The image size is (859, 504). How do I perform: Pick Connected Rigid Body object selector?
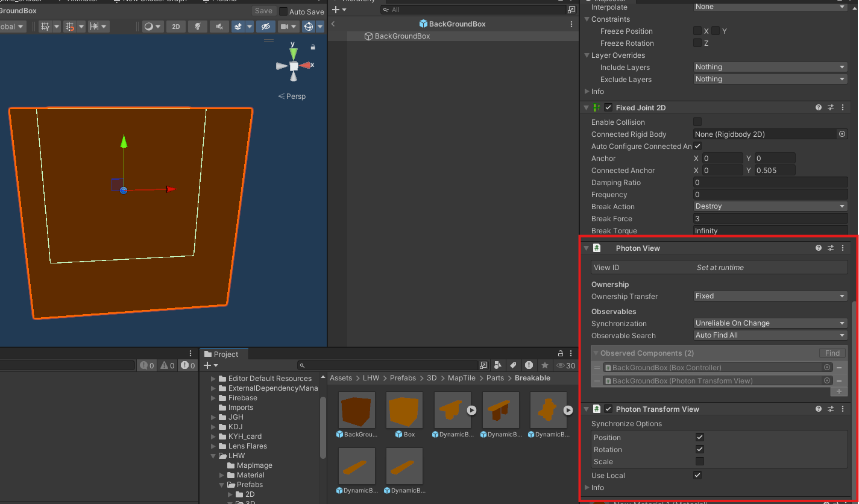[x=842, y=134]
